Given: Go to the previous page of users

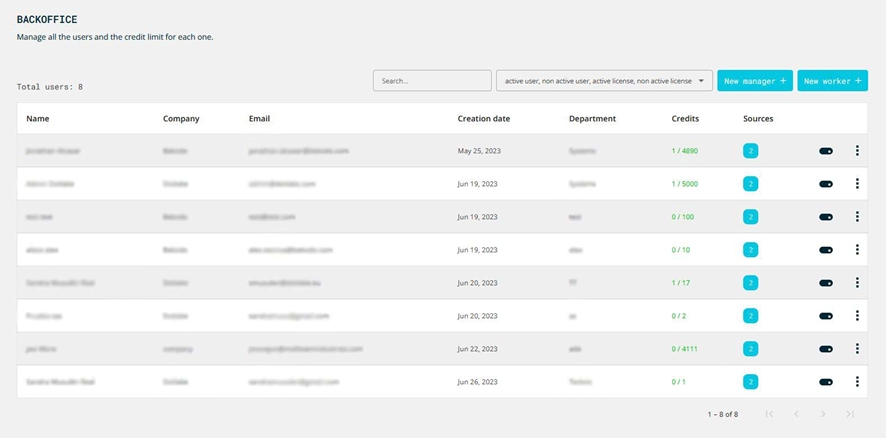Looking at the screenshot, I should [x=796, y=414].
